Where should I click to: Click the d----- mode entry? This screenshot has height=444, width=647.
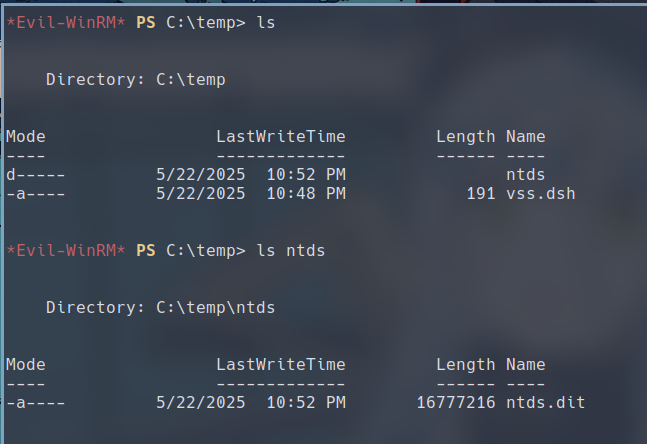pyautogui.click(x=36, y=174)
